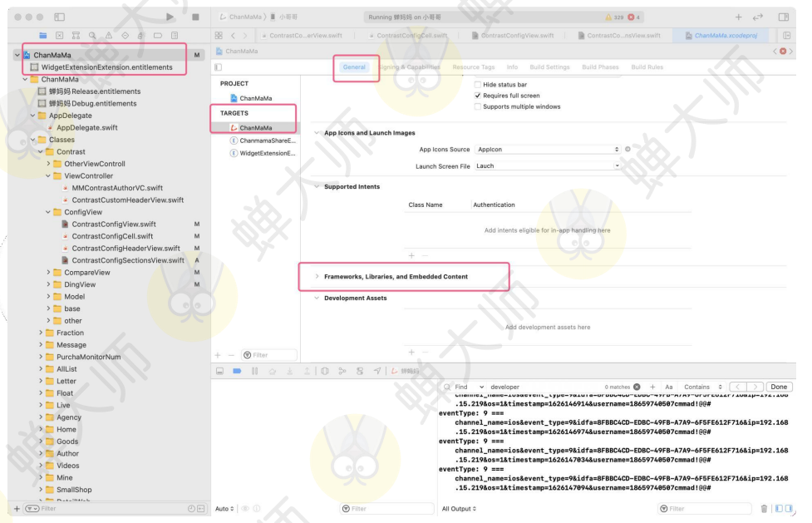Image resolution: width=812 pixels, height=523 pixels.
Task: Open the ContrastConfigView.swift editor tab
Action: [513, 36]
